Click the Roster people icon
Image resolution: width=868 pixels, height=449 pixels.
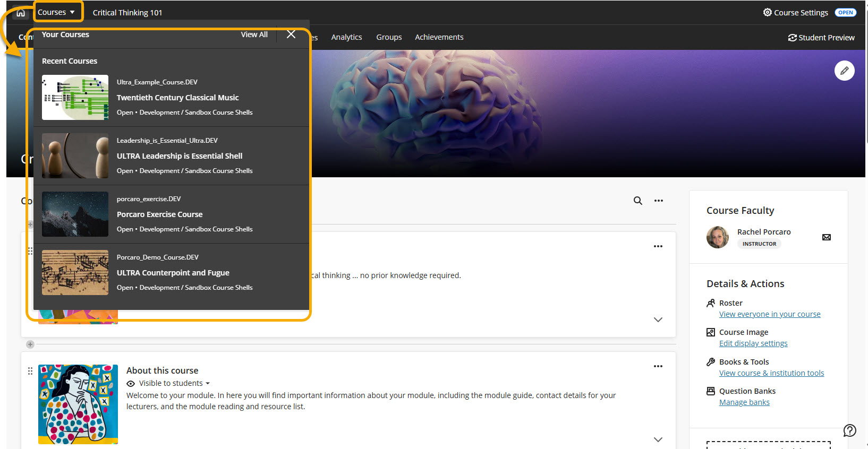coord(711,303)
